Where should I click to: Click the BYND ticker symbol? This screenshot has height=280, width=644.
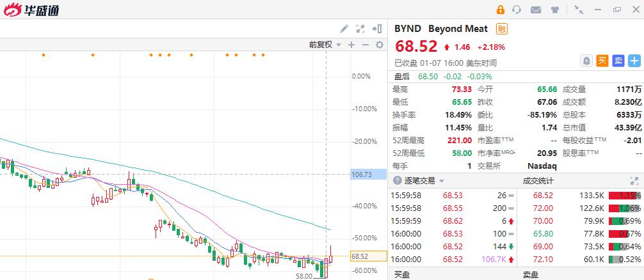pyautogui.click(x=407, y=29)
